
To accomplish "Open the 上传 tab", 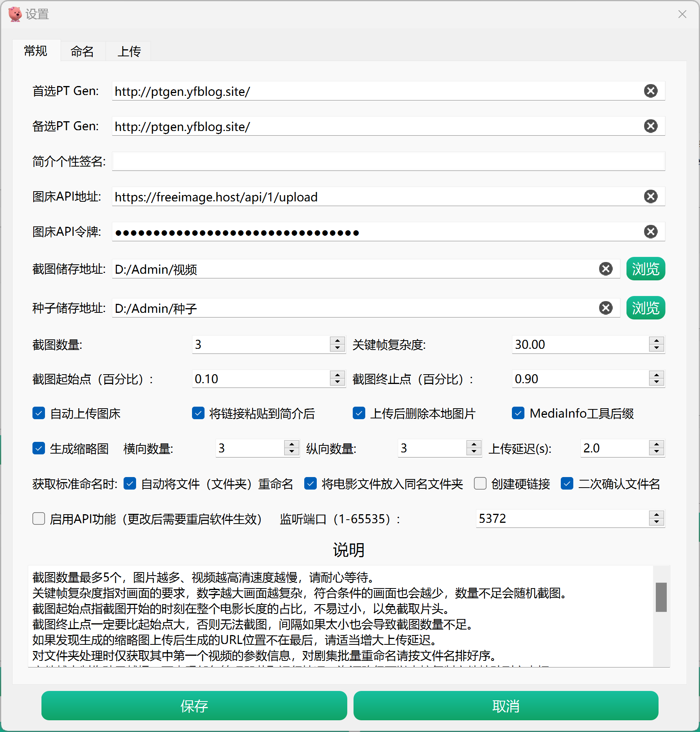I will point(129,51).
